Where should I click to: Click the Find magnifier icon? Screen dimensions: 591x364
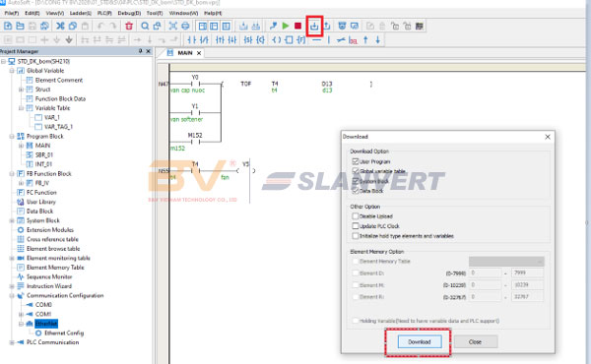tap(145, 26)
